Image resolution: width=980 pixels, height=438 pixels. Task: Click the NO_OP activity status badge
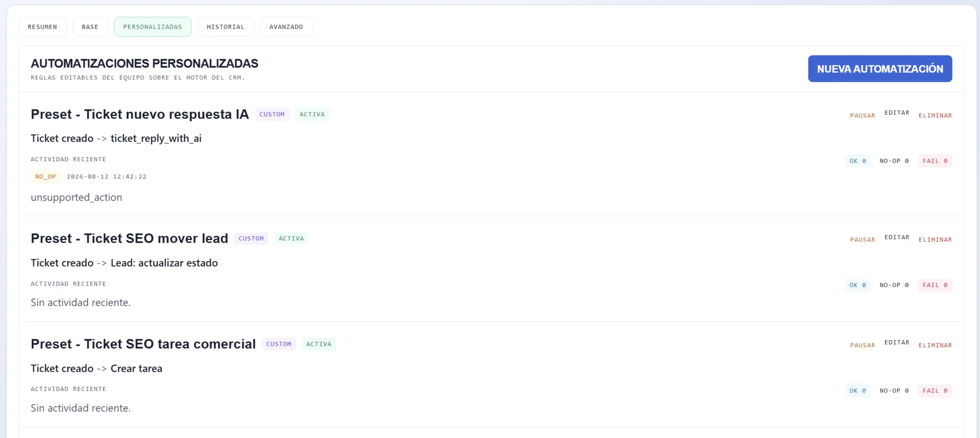point(45,177)
